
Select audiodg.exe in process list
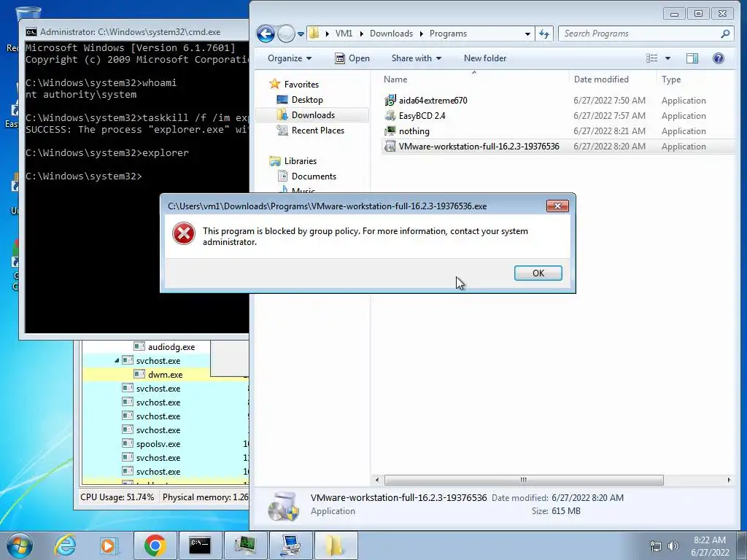171,347
